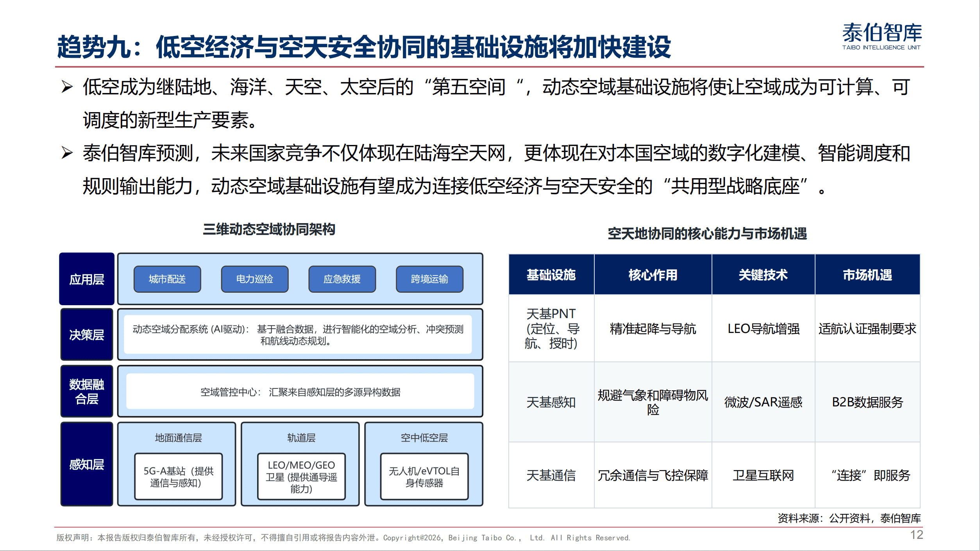The width and height of the screenshot is (980, 551).
Task: Click the 应用层 label block
Action: tap(87, 279)
